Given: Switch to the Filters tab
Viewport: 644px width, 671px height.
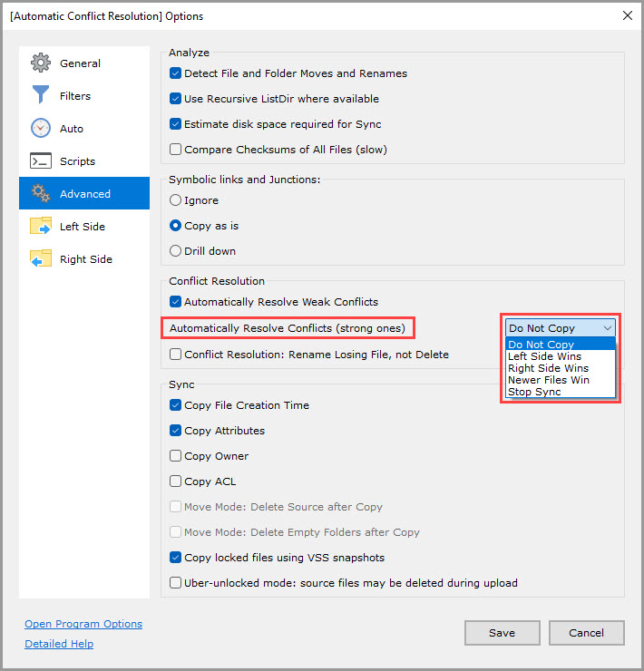Looking at the screenshot, I should 84,95.
